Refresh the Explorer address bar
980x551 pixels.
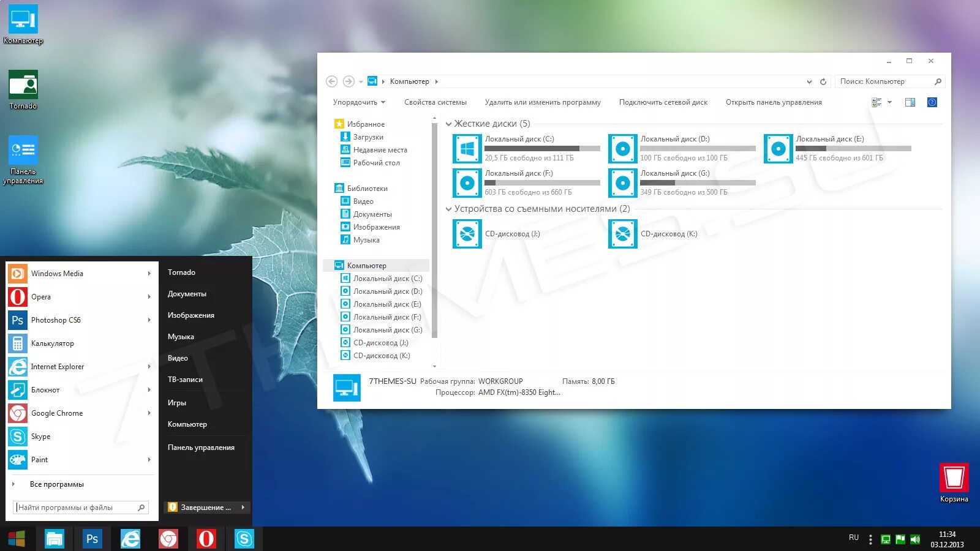[823, 81]
